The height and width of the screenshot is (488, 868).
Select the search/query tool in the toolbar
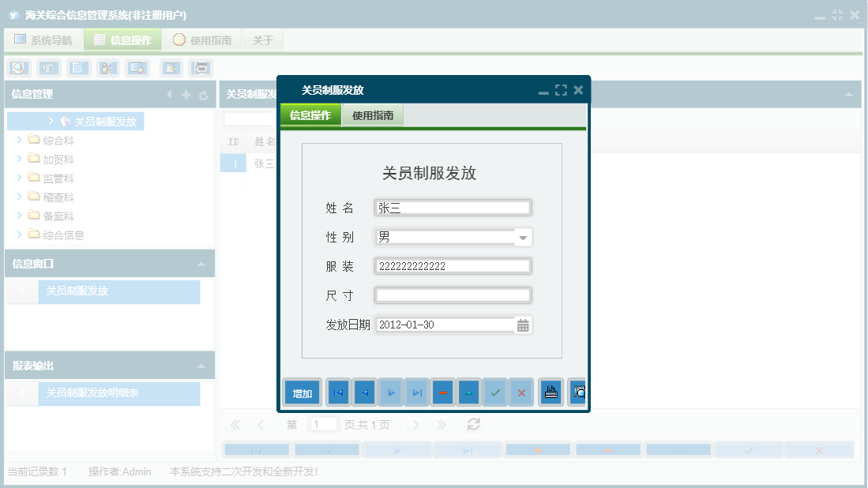(17, 68)
